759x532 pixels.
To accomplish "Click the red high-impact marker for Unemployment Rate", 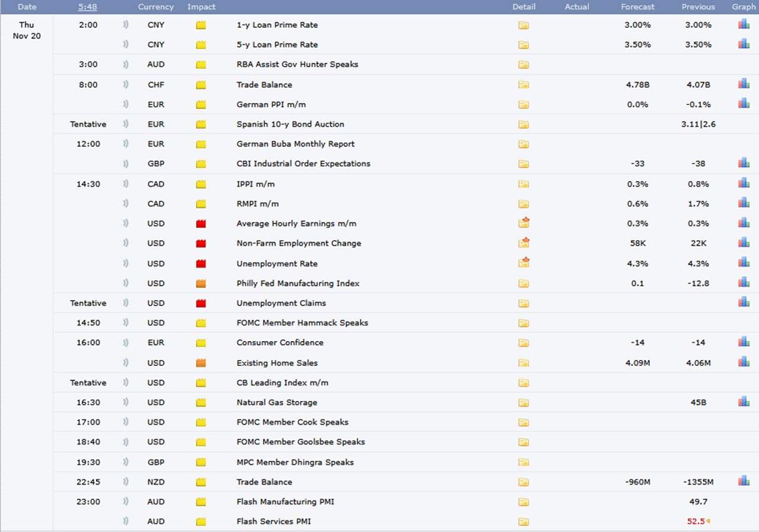I will 201,263.
